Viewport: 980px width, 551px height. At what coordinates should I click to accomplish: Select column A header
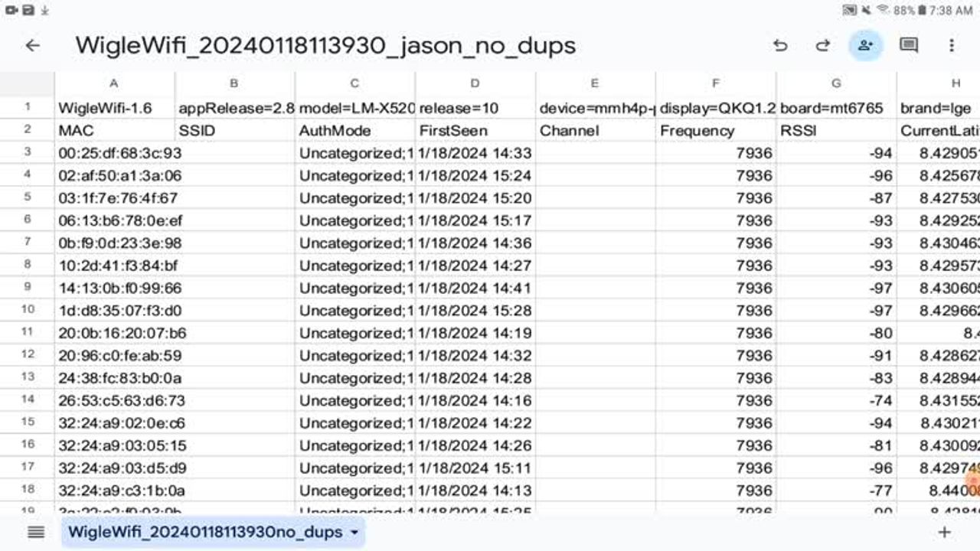pyautogui.click(x=114, y=83)
